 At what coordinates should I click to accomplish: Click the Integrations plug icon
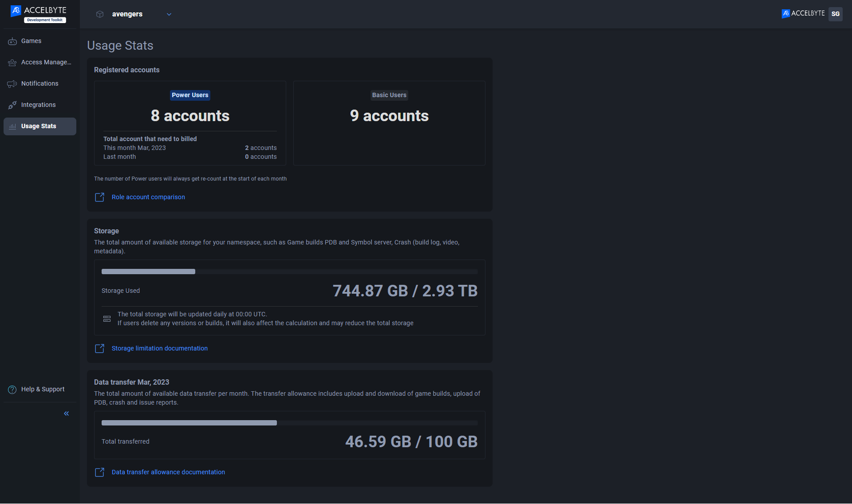(12, 105)
